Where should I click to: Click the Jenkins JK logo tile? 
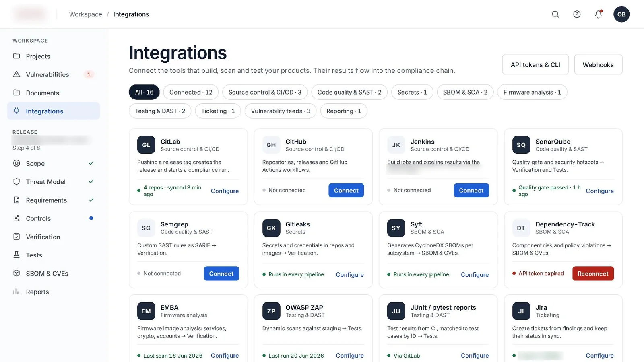click(396, 145)
